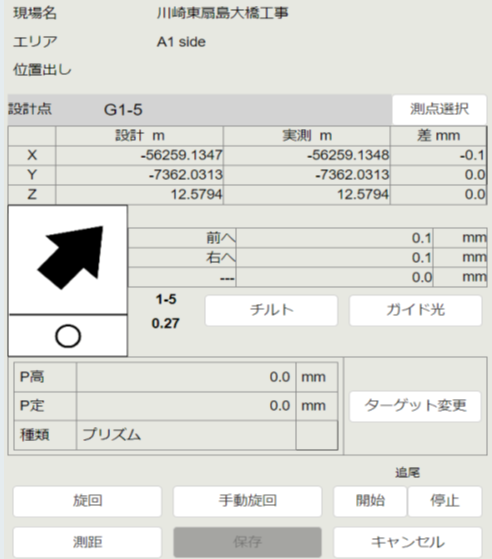Click the direction arrow indicator icon
This screenshot has width=492, height=559.
[70, 258]
